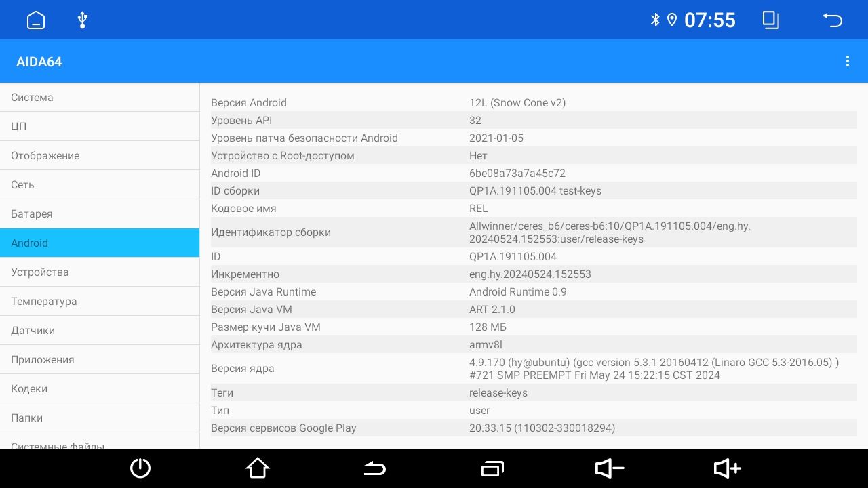Viewport: 868px width, 488px height.
Task: Tap the curved back arrow in status bar
Action: coord(833,20)
